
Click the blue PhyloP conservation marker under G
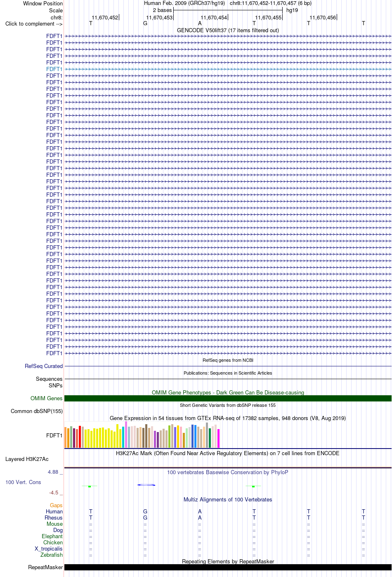tap(146, 485)
